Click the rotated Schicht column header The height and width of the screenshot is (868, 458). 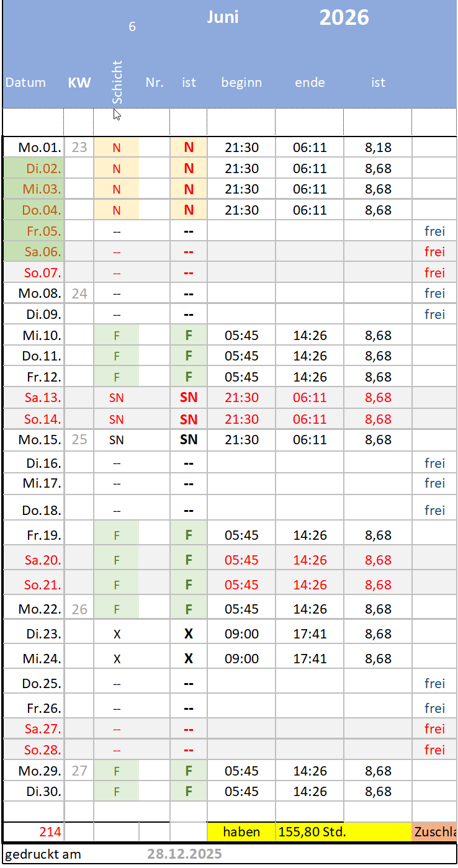click(x=117, y=83)
